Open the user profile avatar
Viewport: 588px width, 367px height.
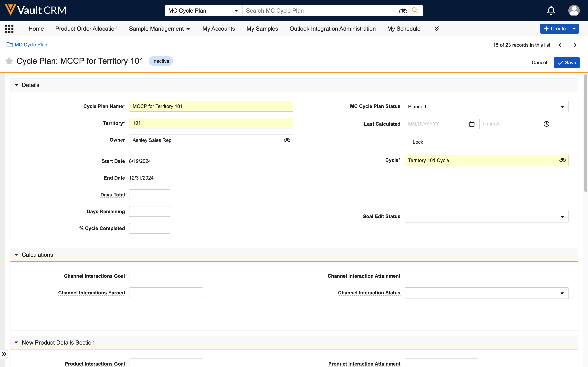[574, 11]
